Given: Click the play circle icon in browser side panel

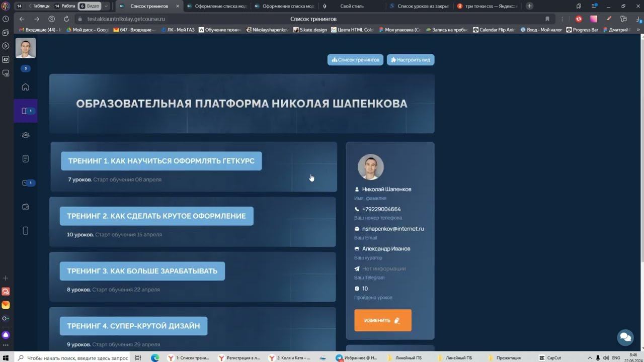Looking at the screenshot, I should pos(6,46).
